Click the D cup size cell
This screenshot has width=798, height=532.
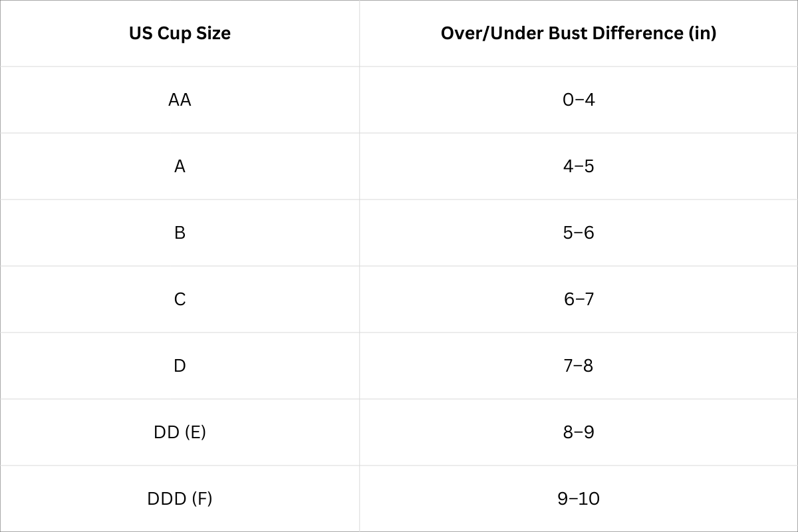(180, 366)
